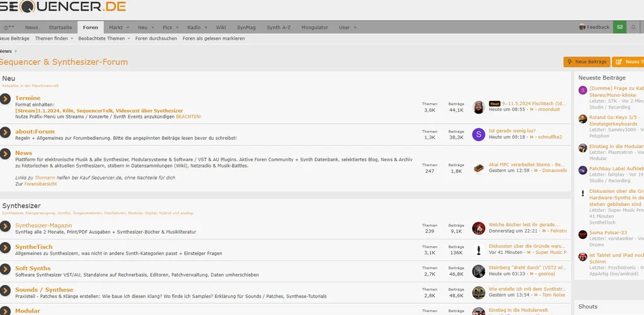644x315 pixels.
Task: Click the SyntheTisch node icon
Action: click(x=4, y=248)
